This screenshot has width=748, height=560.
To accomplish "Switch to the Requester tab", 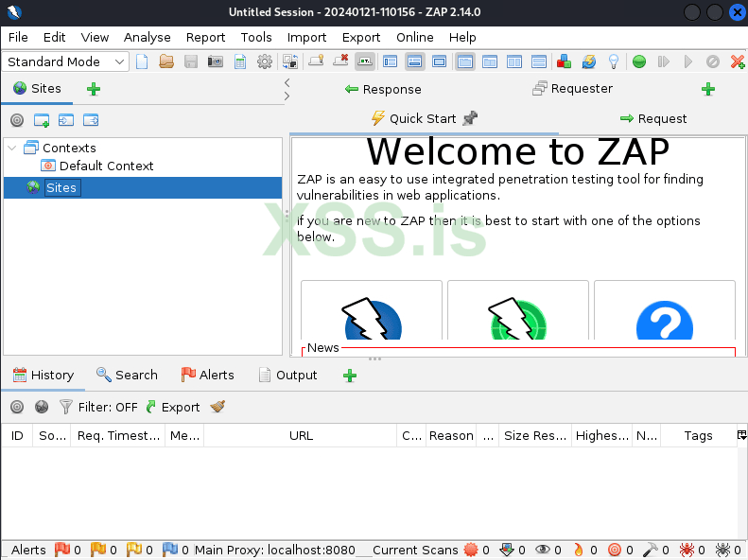I will point(572,89).
